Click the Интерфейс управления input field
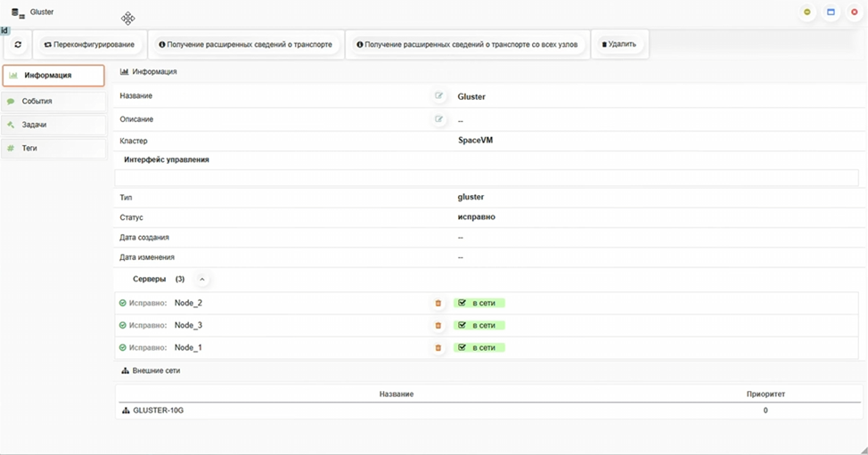This screenshot has height=455, width=868. 490,177
